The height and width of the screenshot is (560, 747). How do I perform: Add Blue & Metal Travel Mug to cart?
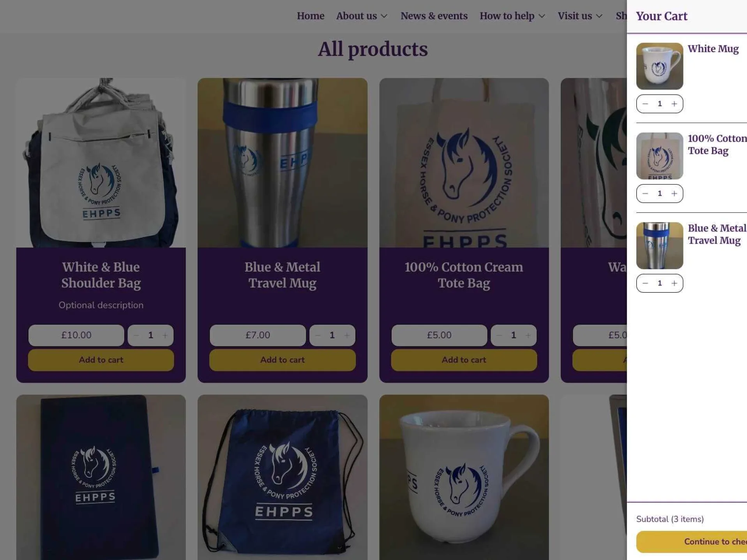(x=282, y=360)
